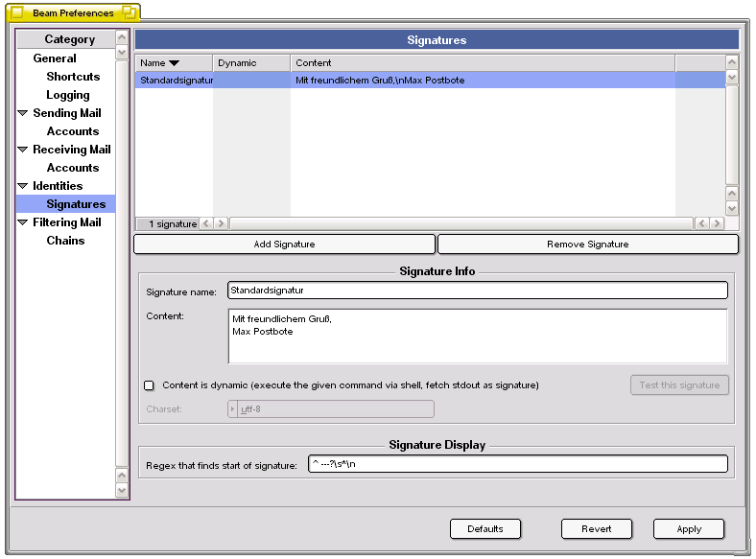Collapse the Receiving Mail category triangle

pyautogui.click(x=23, y=150)
